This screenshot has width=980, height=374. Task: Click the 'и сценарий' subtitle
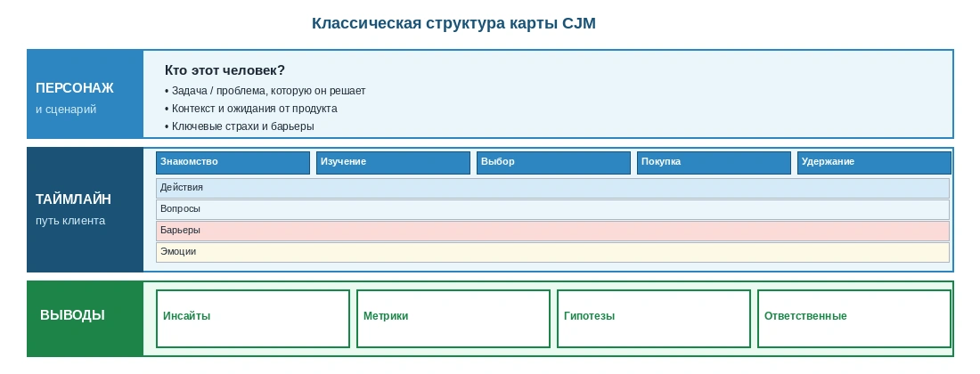click(66, 110)
